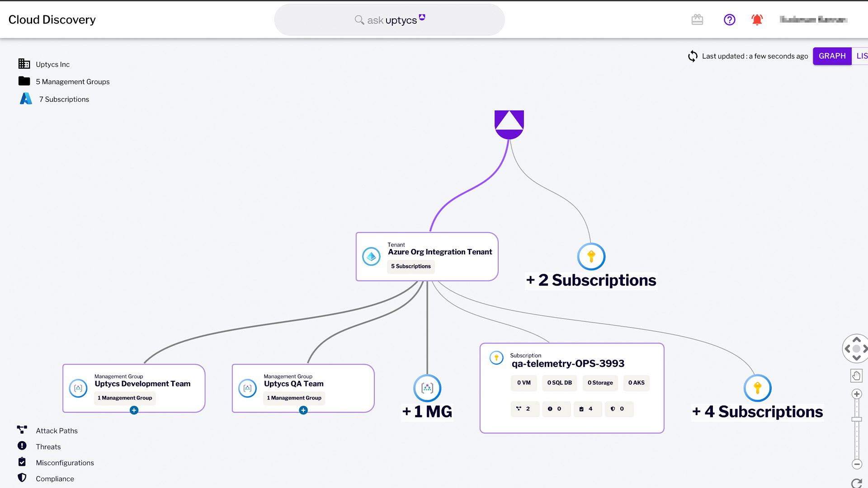Click the Compliance sidebar icon
This screenshot has width=868, height=488.
coord(22,478)
